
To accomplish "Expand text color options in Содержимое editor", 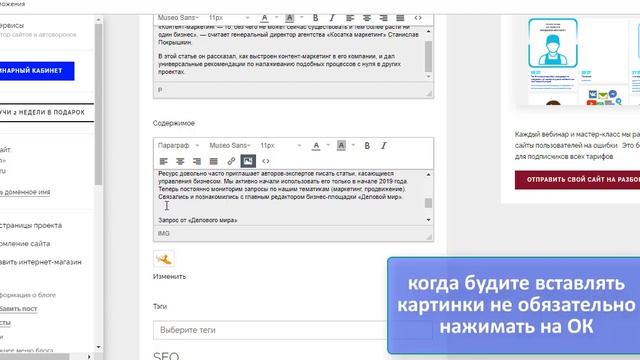I will [x=328, y=146].
